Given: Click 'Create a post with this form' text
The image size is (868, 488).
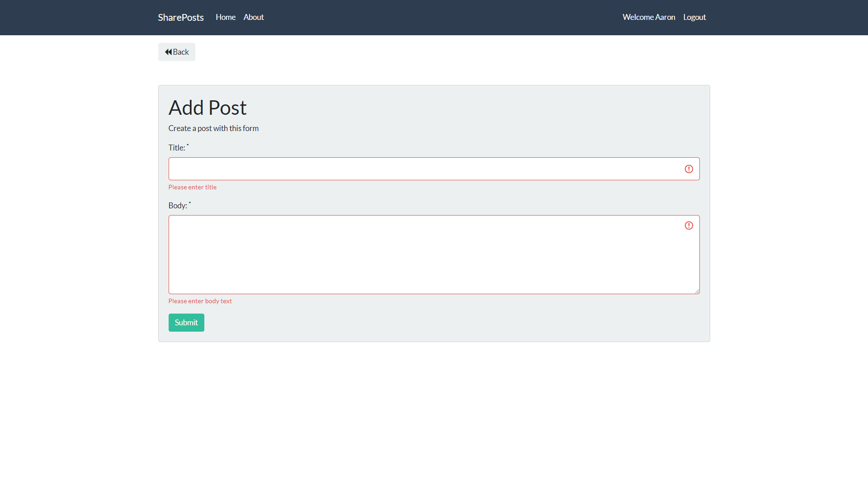Looking at the screenshot, I should [x=213, y=128].
